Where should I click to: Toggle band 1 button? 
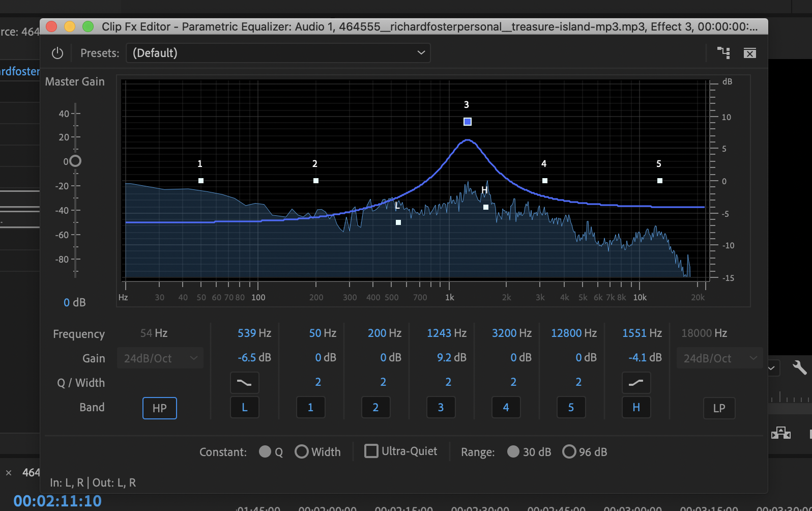(311, 407)
